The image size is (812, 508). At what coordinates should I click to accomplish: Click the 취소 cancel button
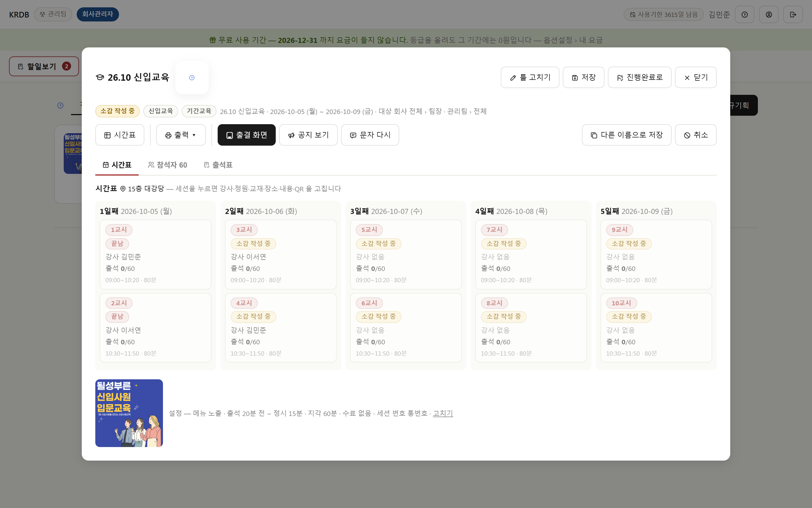pos(695,135)
